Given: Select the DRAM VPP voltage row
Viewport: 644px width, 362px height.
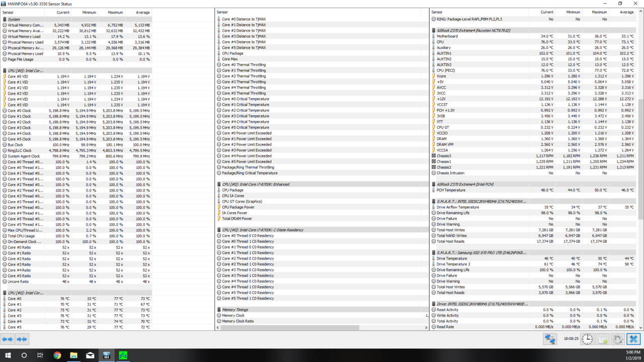Looking at the screenshot, I should point(534,144).
